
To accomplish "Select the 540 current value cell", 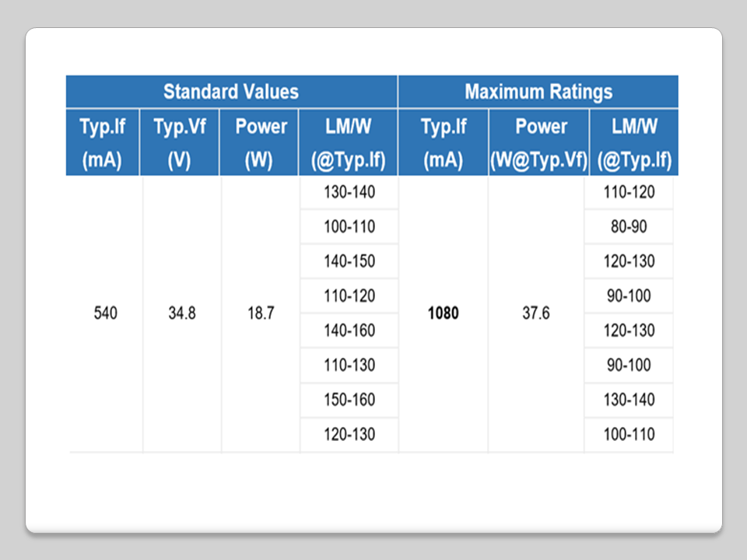I will (x=105, y=313).
